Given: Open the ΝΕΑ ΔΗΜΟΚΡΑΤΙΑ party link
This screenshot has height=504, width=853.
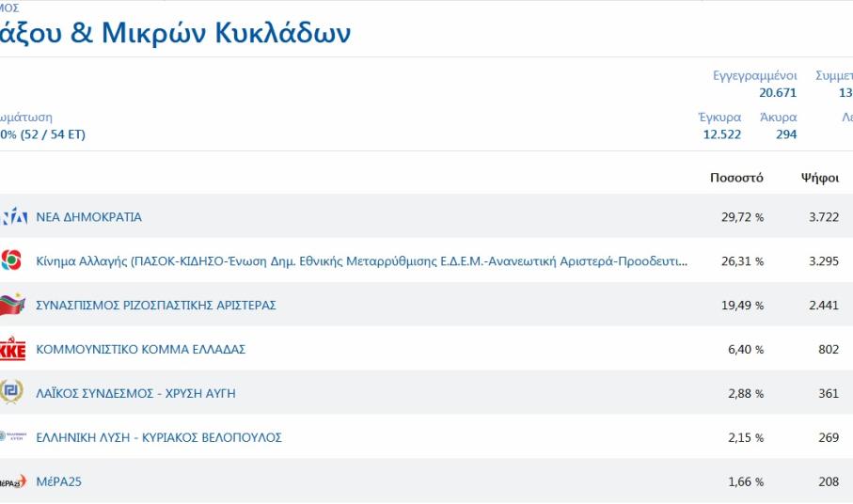Looking at the screenshot, I should 88,217.
